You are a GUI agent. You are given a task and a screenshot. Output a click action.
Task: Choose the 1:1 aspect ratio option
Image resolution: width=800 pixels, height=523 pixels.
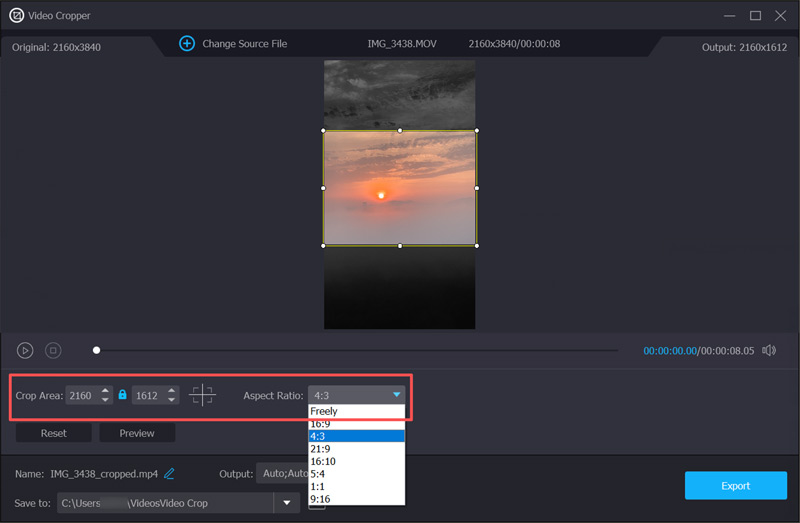tap(357, 487)
